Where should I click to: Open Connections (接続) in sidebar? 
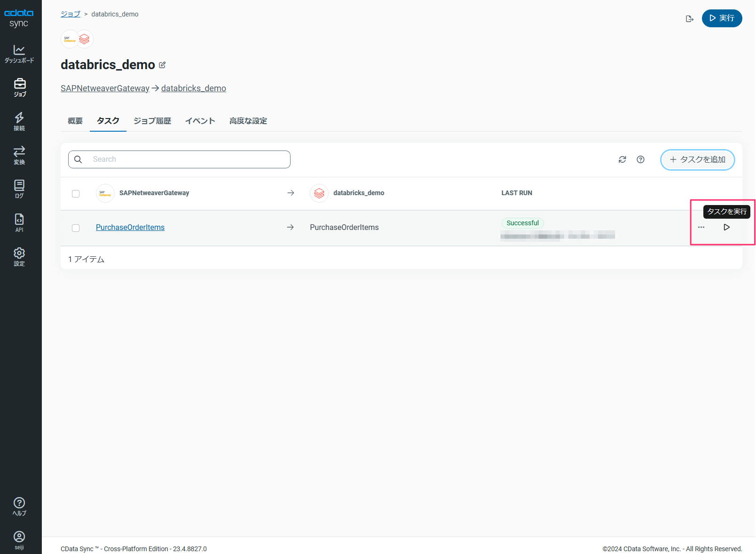click(x=19, y=121)
